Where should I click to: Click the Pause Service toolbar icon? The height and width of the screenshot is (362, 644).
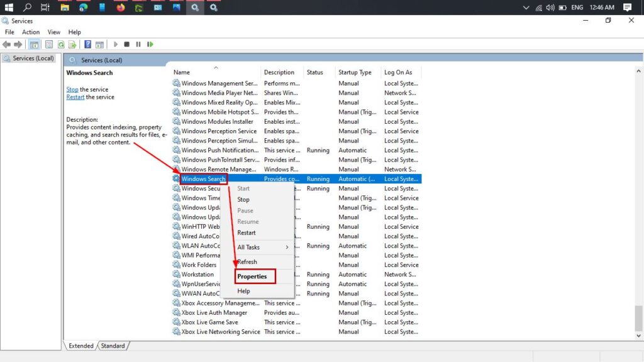138,45
